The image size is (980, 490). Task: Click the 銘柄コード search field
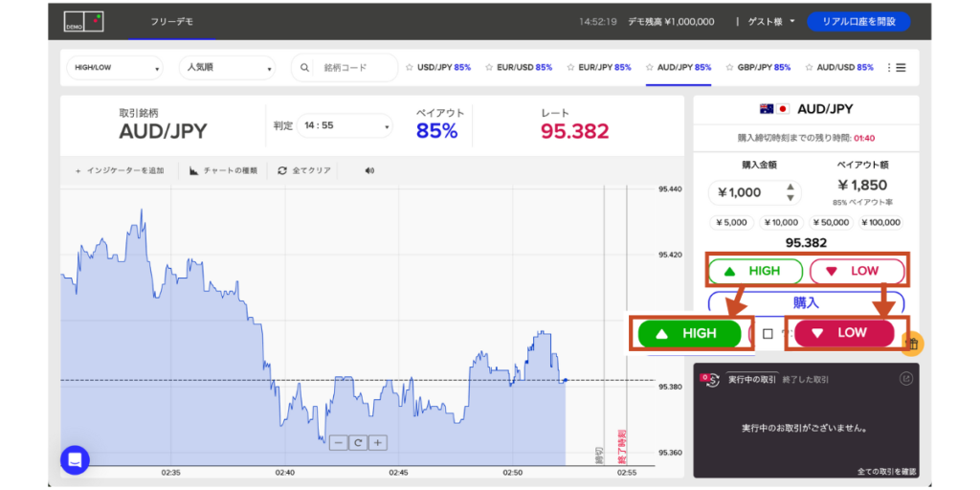click(354, 68)
